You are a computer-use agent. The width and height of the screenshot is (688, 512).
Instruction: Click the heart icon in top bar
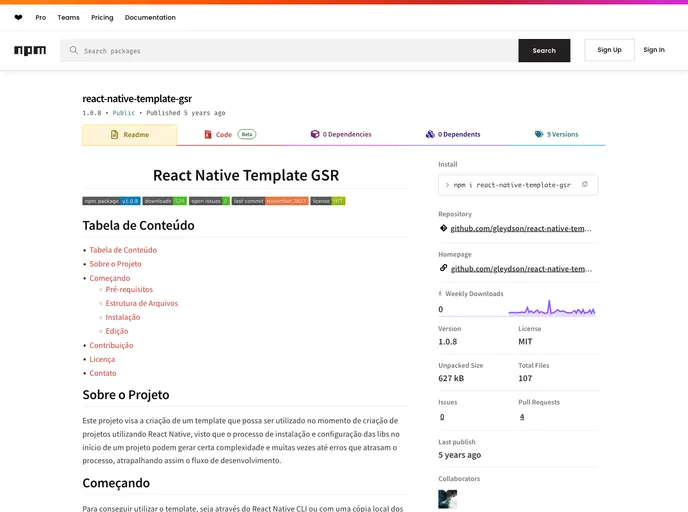[18, 18]
